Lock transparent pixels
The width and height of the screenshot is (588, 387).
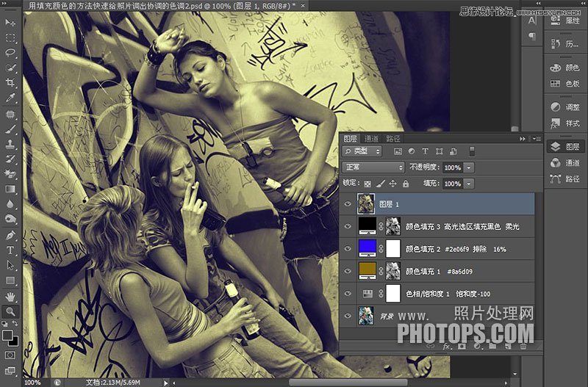click(x=367, y=184)
